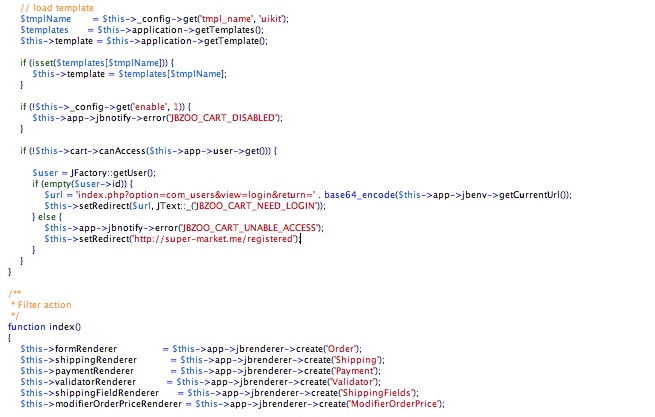Click the isset($templates[$tmplName]) condition
Viewport: 655px width, 417px height.
[99, 63]
